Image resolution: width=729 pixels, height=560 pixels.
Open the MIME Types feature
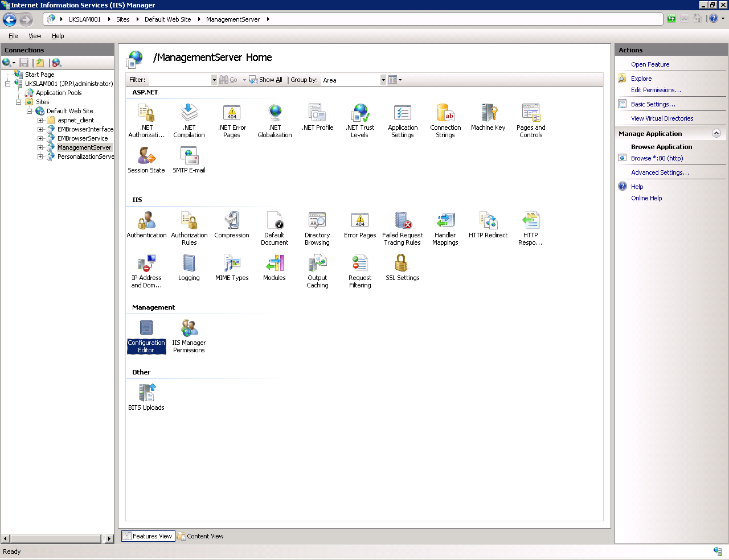[232, 267]
